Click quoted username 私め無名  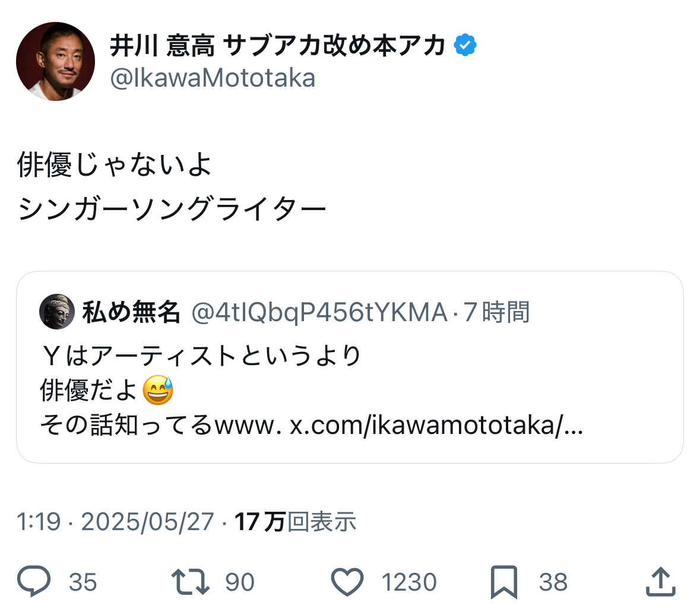point(131,312)
